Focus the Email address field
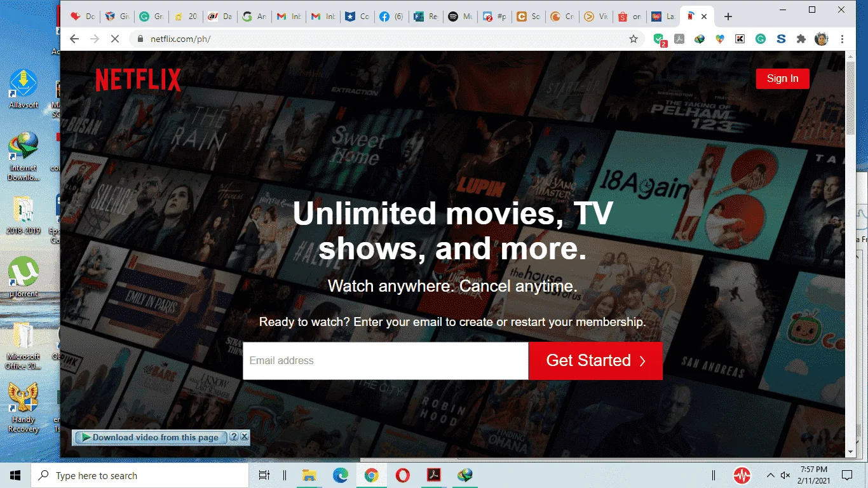 (385, 361)
